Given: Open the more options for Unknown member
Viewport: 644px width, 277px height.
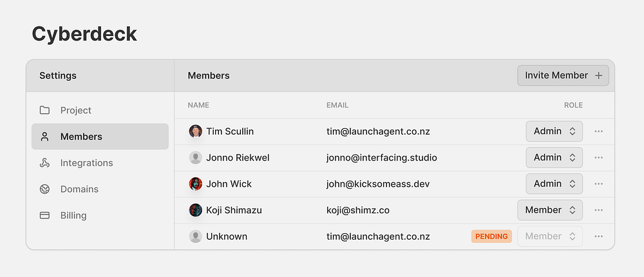Looking at the screenshot, I should (x=599, y=236).
